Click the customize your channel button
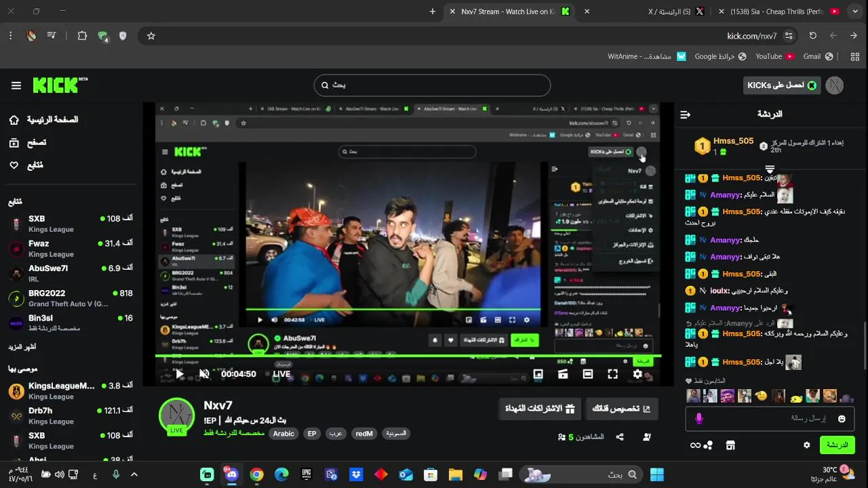 tap(621, 409)
